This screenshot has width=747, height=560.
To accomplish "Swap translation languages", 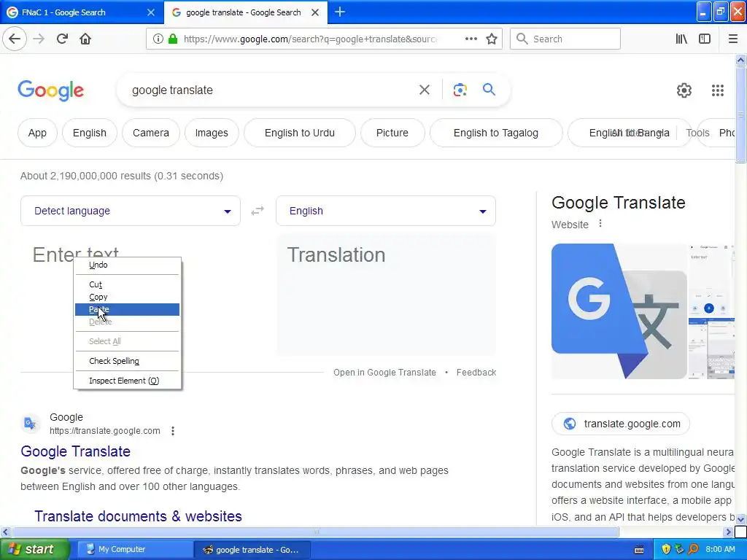I will pos(258,211).
